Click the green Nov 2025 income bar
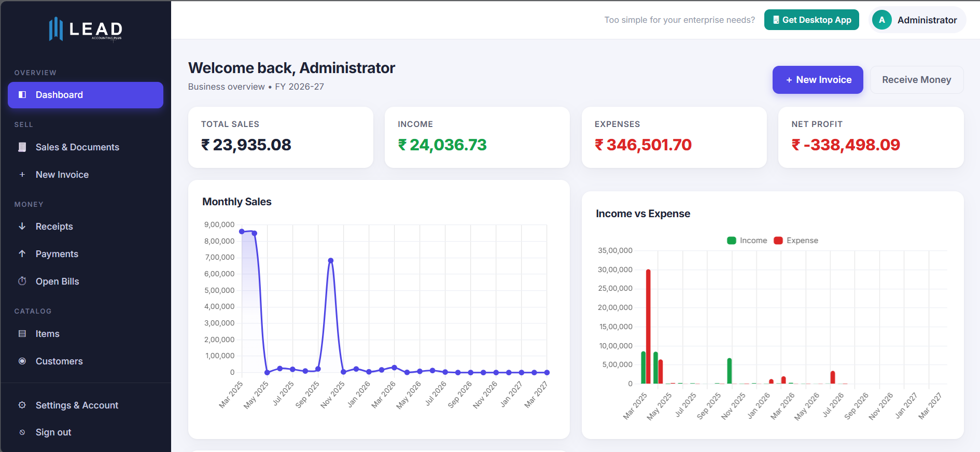The height and width of the screenshot is (452, 980). [x=730, y=371]
